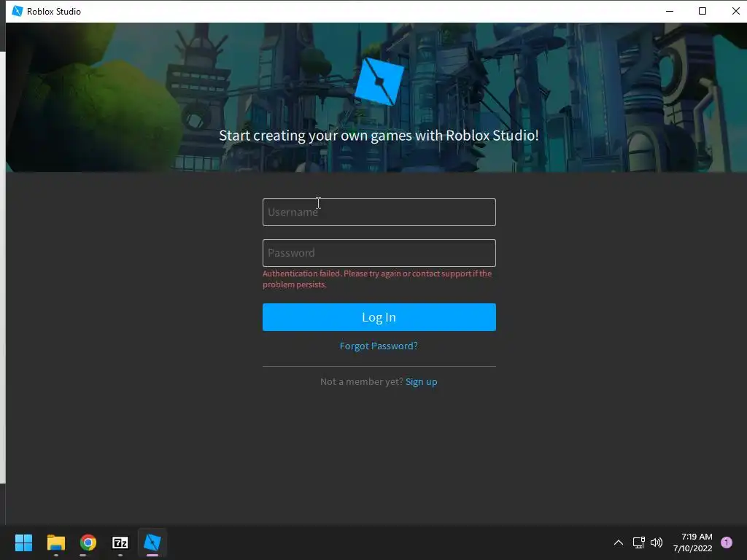
Task: Click the Authentication failed error message
Action: (377, 279)
